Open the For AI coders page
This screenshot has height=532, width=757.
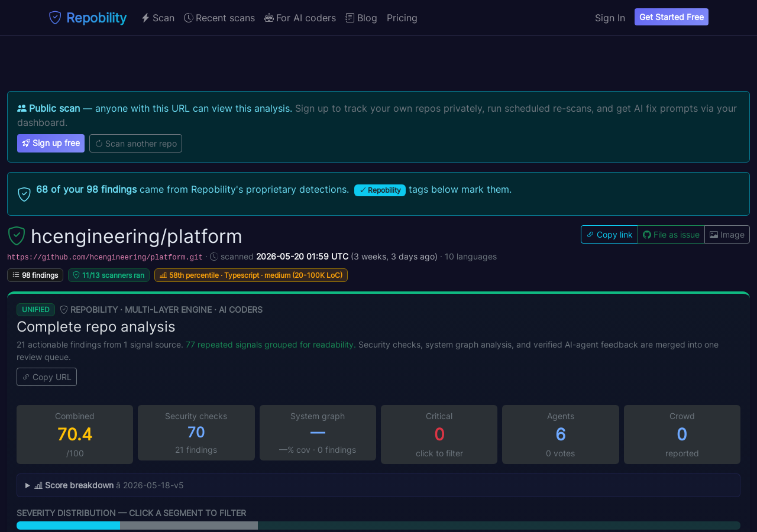300,18
